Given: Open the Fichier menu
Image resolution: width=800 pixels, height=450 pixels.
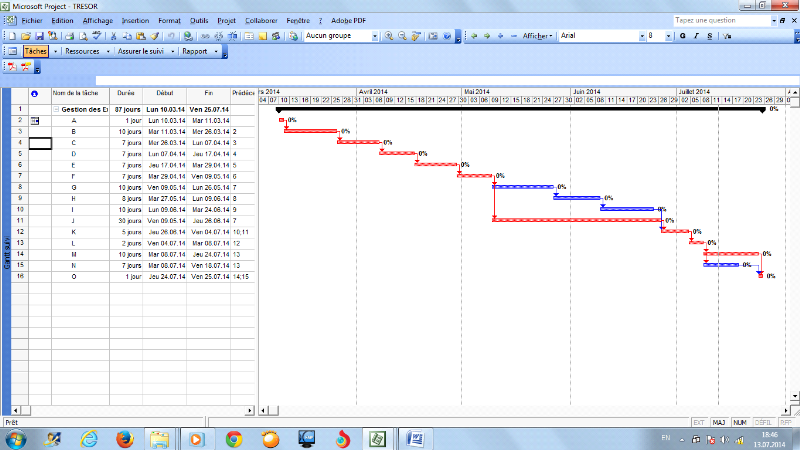Looking at the screenshot, I should tap(32, 21).
